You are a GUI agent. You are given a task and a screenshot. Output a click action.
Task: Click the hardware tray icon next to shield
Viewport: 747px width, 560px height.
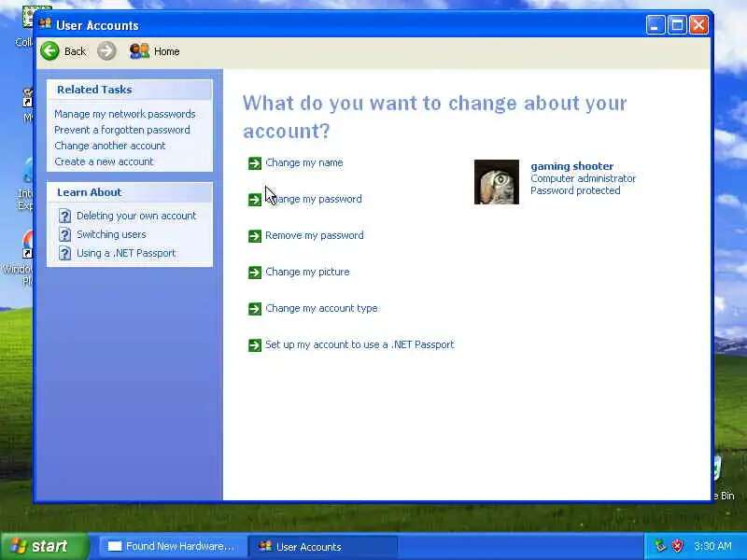(x=660, y=546)
